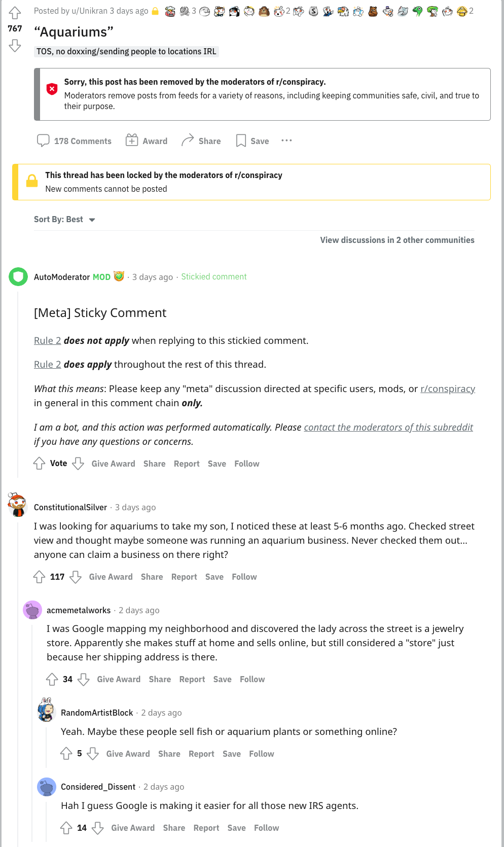504x847 pixels.
Task: Click the Share arrow icon on the post
Action: [188, 140]
